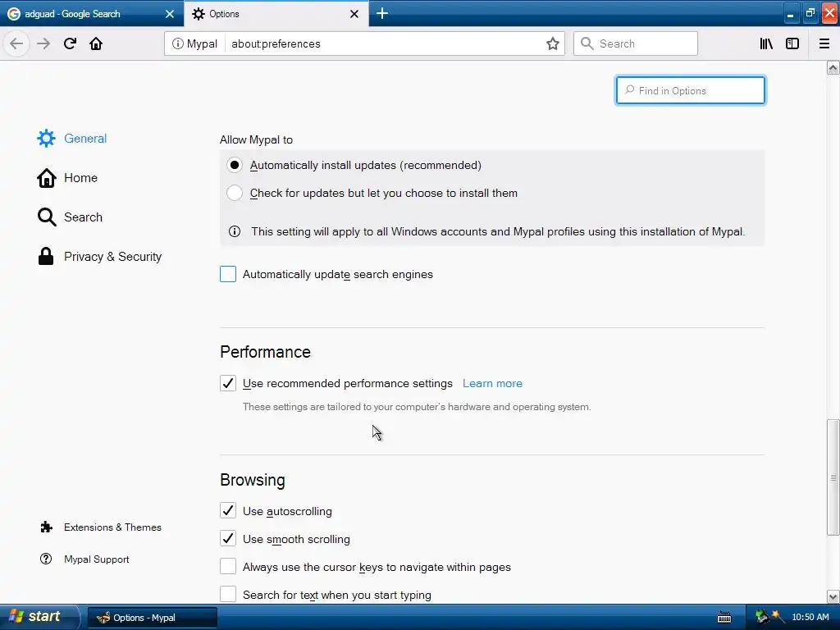
Task: Show site information for Mypal identity icon
Action: coord(194,43)
